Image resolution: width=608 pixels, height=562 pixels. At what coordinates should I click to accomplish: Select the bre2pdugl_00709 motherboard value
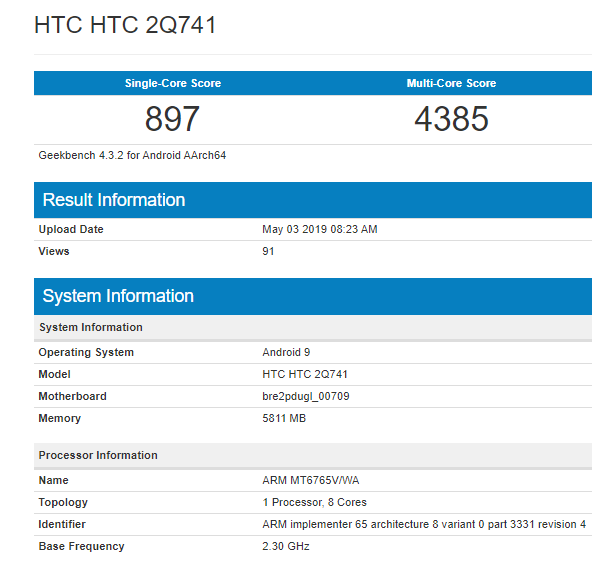tap(306, 396)
